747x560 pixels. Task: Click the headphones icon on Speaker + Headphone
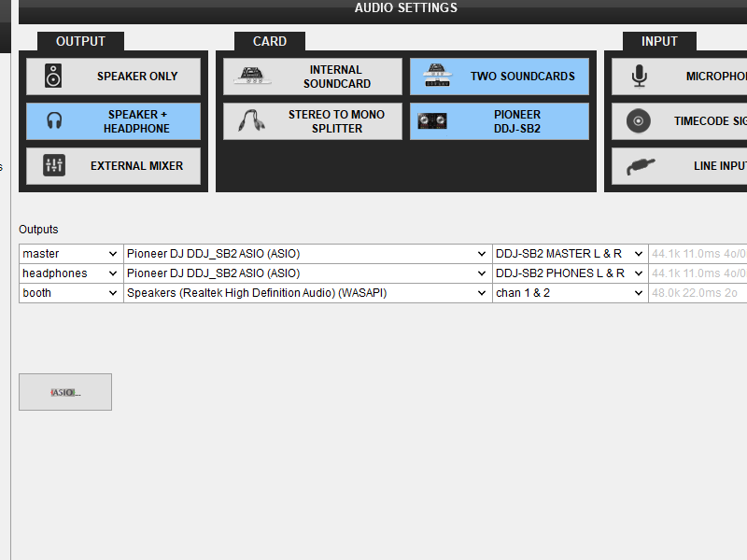(x=54, y=121)
